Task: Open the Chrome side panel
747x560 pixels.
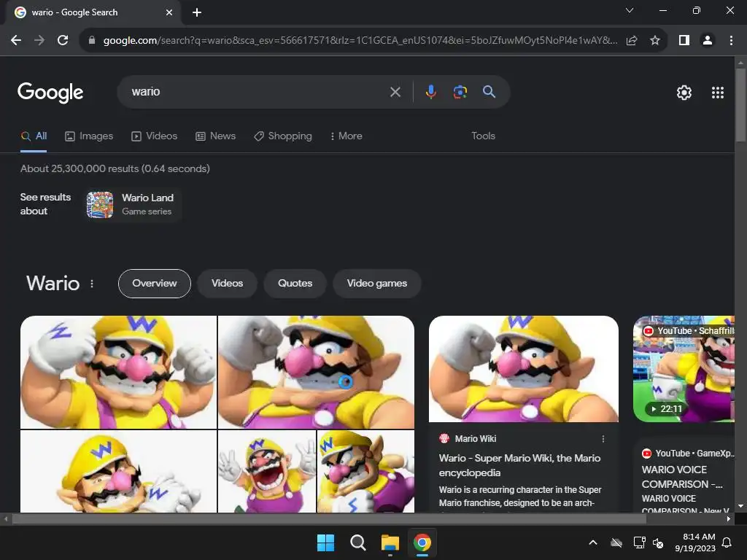Action: click(684, 41)
